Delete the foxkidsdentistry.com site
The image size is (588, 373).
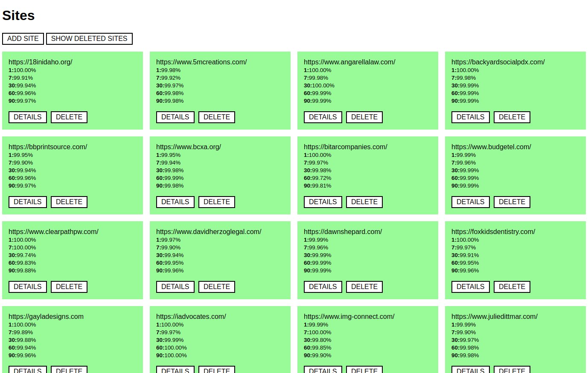pyautogui.click(x=512, y=287)
